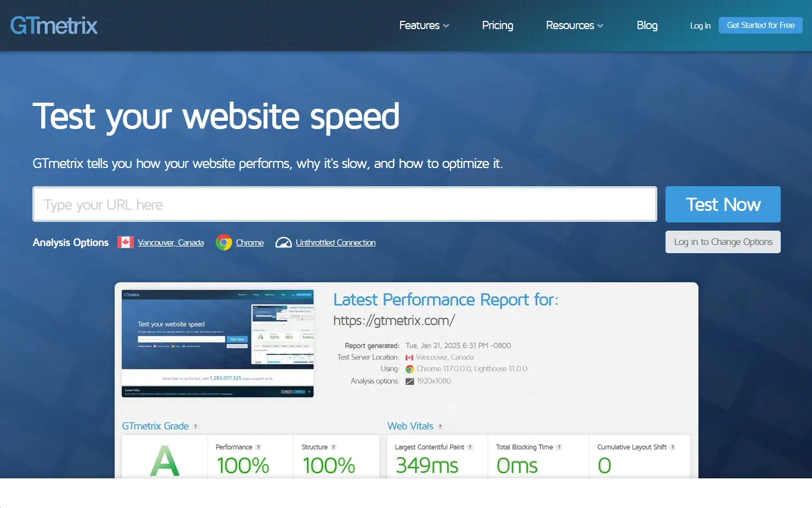Image resolution: width=812 pixels, height=508 pixels.
Task: Open the Pricing page
Action: [498, 25]
